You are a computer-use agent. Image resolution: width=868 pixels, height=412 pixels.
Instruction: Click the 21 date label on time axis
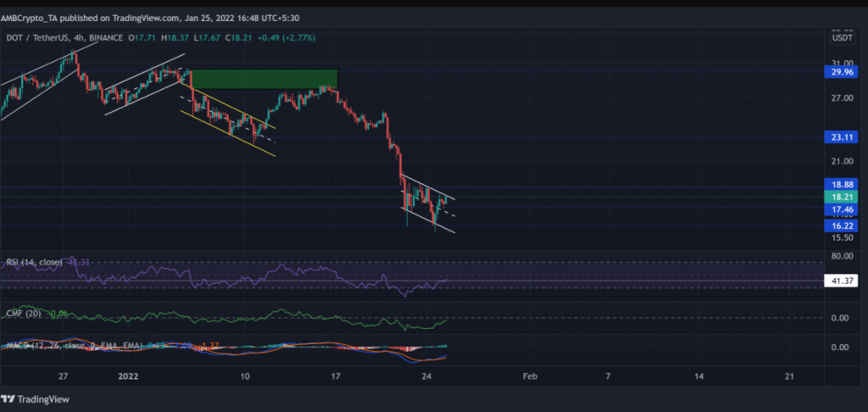(789, 376)
